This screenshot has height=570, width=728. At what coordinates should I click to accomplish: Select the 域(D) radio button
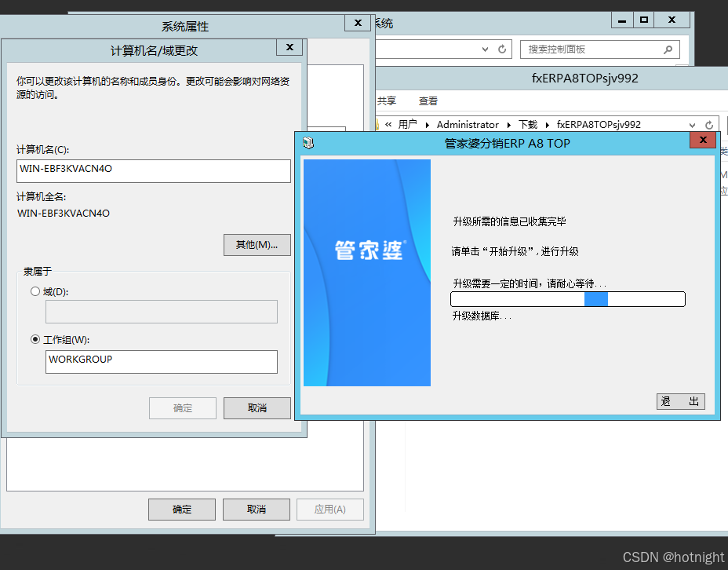click(x=35, y=291)
